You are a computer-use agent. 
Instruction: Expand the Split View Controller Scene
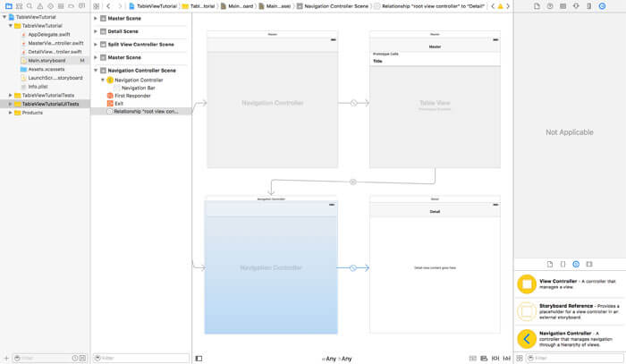(96, 45)
